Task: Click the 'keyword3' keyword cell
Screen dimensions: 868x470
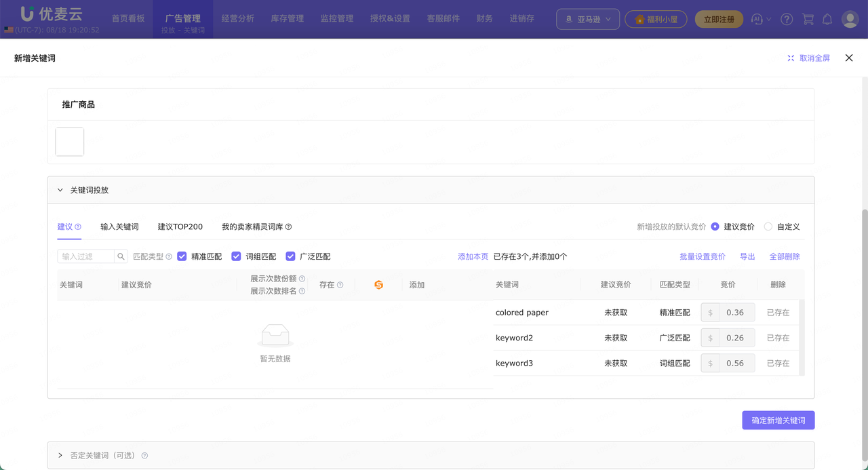Action: (x=514, y=363)
